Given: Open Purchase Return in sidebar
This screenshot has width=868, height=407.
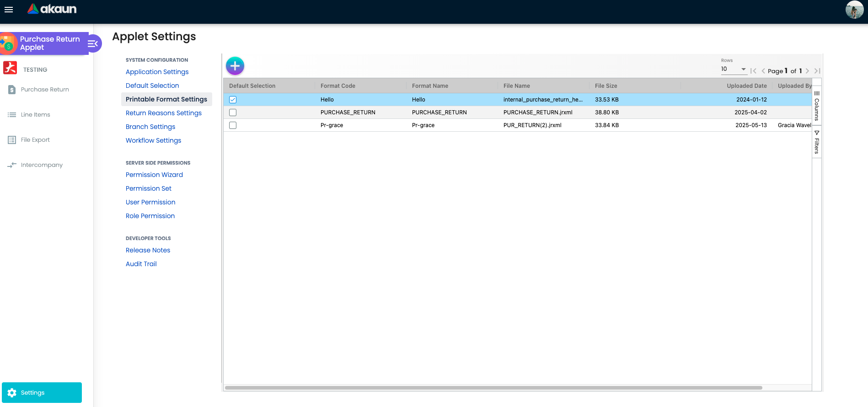Looking at the screenshot, I should [45, 90].
